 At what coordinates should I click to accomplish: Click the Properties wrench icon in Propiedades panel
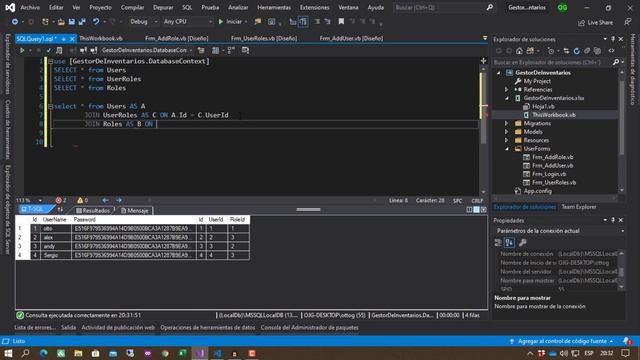pyautogui.click(x=522, y=243)
